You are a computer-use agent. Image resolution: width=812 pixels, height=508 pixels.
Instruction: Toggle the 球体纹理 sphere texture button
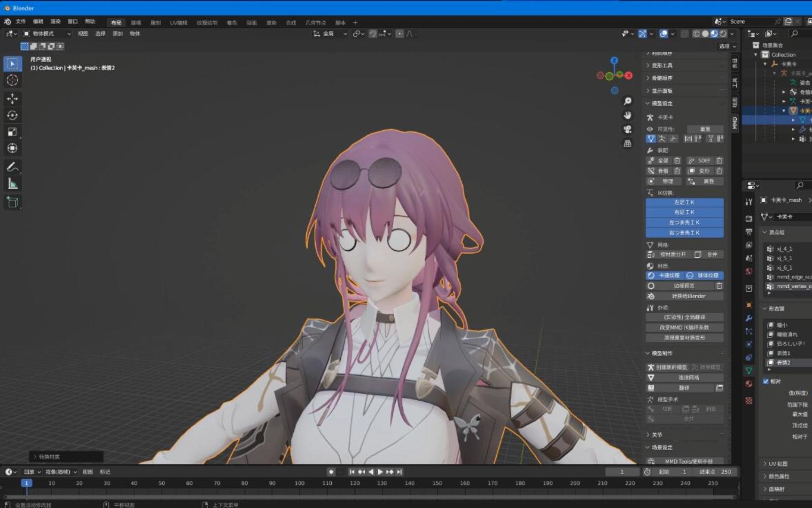tap(703, 276)
